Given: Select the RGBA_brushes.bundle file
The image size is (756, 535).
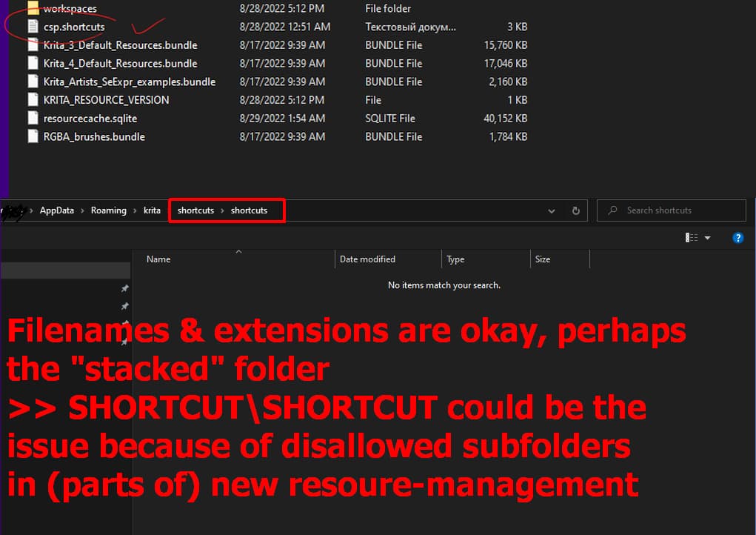Looking at the screenshot, I should coord(94,137).
